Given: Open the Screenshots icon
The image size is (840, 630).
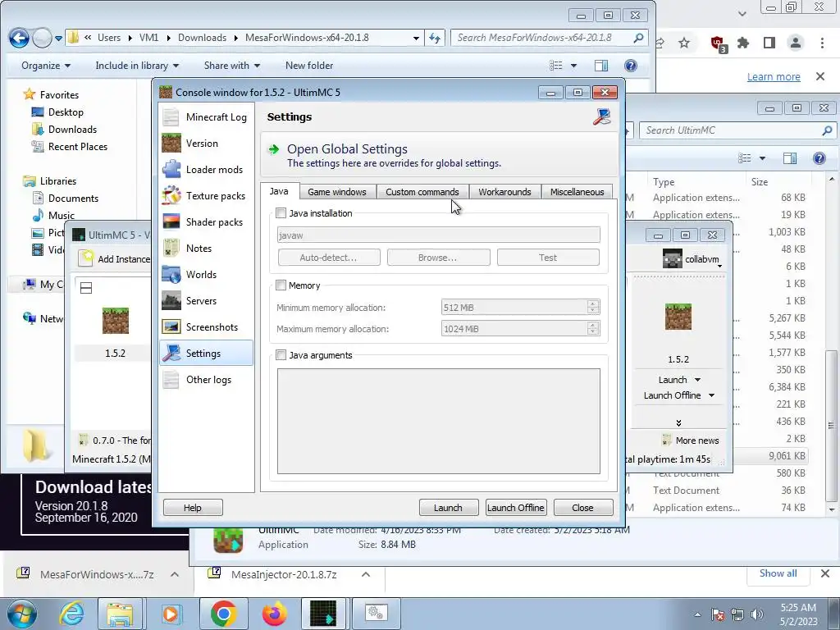Looking at the screenshot, I should [x=171, y=326].
